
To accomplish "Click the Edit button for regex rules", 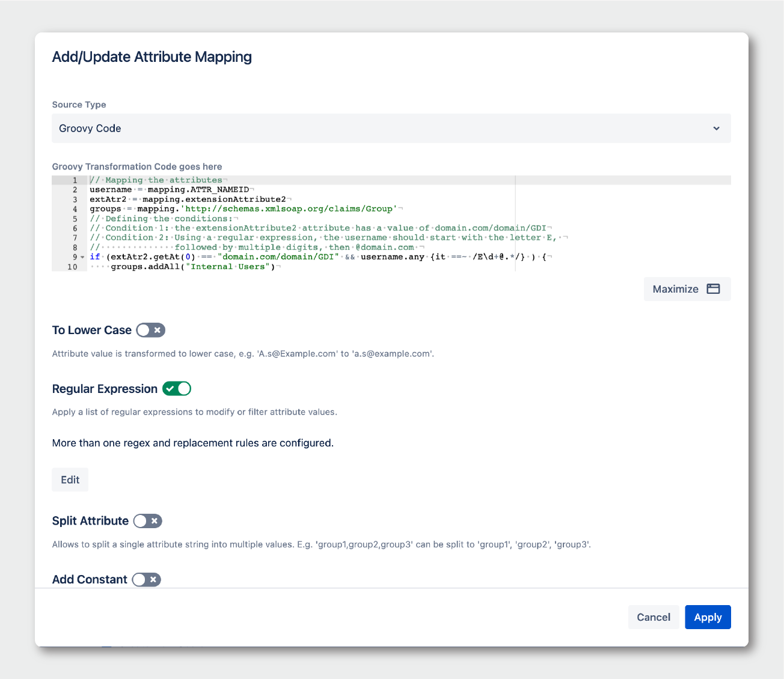I will [x=70, y=480].
